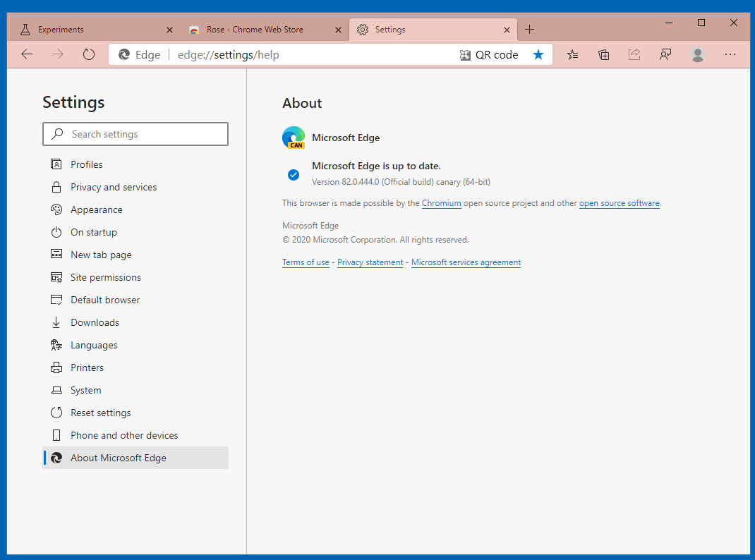Screen dimensions: 755x560
Task: Click the 2020 Microsoft Corporation copyright text
Action: [375, 240]
